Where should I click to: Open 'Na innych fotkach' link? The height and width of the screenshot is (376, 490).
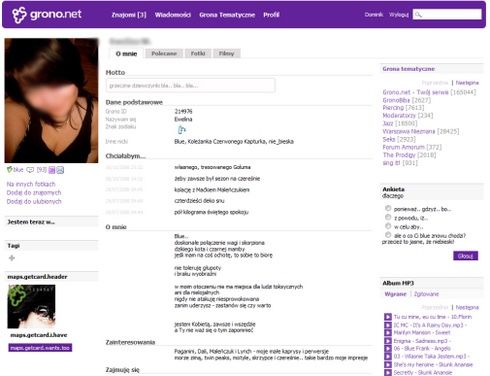[x=31, y=184]
